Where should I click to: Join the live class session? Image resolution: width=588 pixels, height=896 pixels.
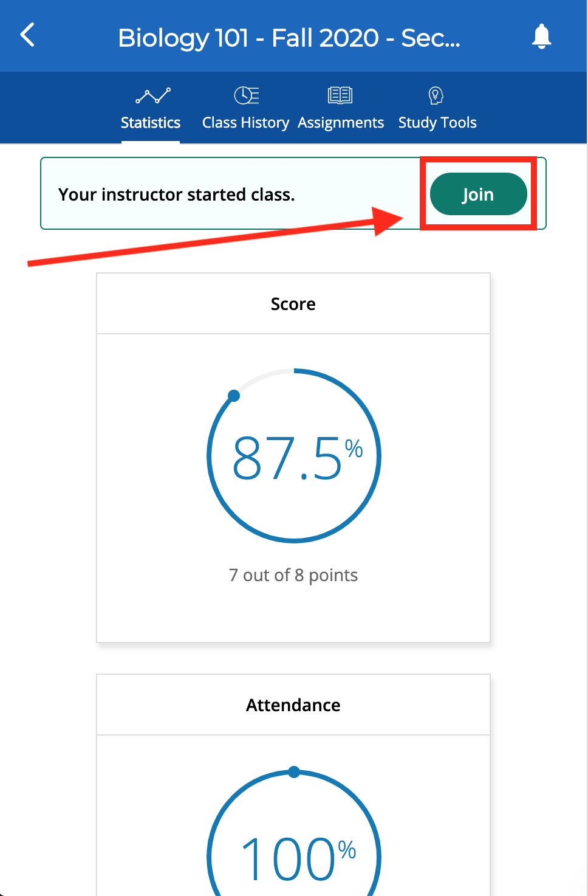coord(478,194)
